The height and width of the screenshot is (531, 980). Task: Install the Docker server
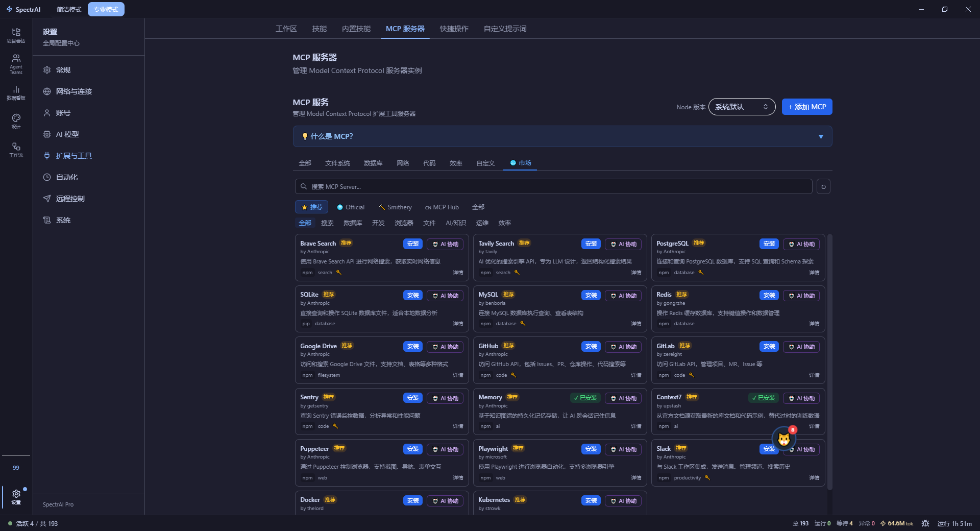tap(413, 501)
